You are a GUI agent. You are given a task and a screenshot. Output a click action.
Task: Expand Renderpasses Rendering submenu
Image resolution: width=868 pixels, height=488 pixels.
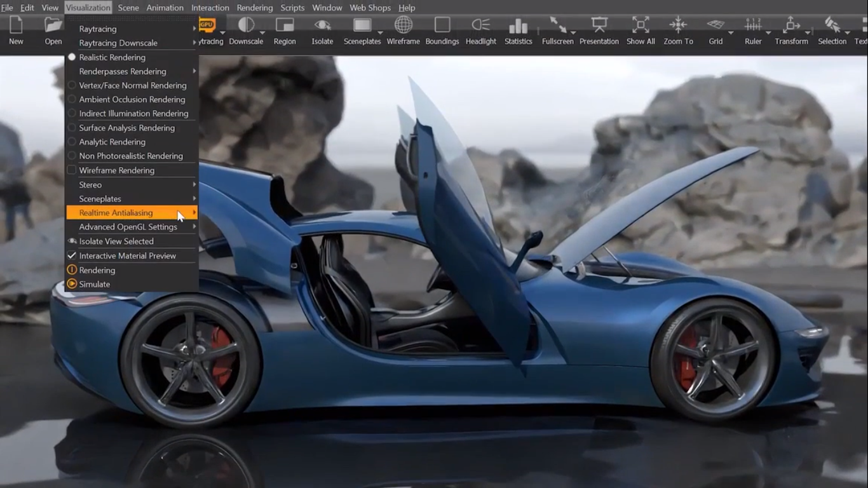coord(132,71)
